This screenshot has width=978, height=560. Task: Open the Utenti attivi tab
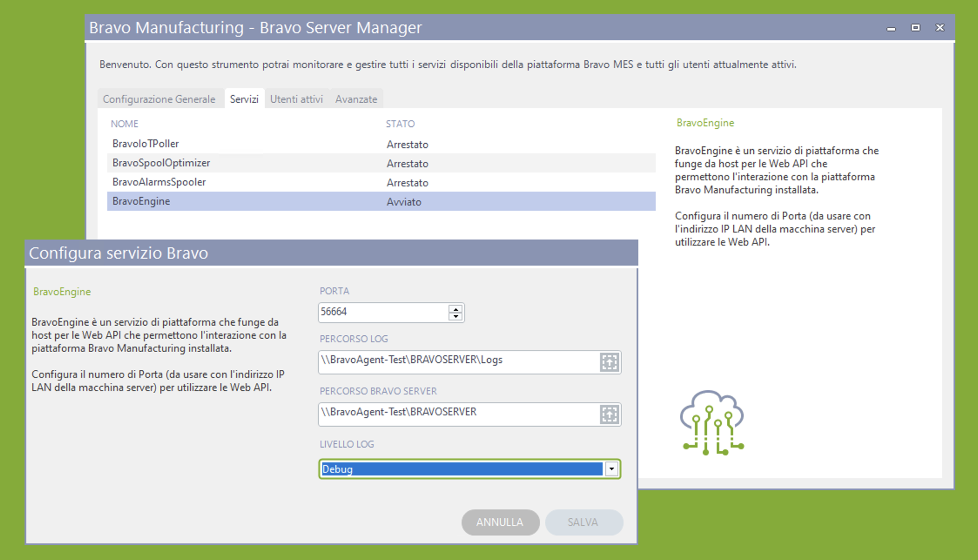pos(297,99)
